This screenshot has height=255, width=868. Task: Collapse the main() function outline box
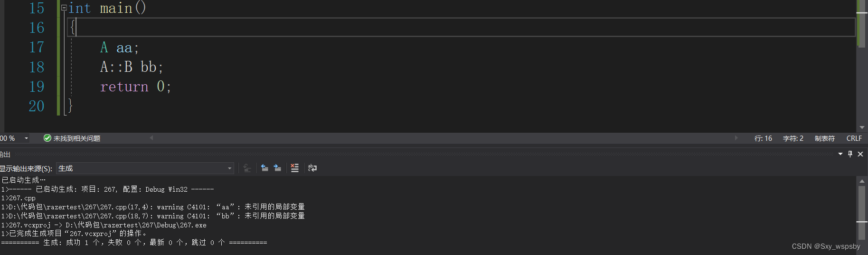(64, 8)
